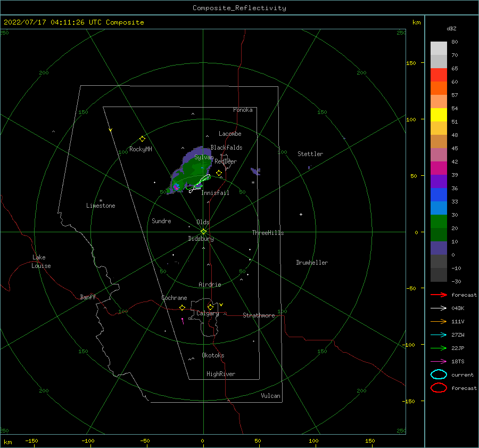Click the Innisfail city label
The width and height of the screenshot is (479, 448).
[x=216, y=193]
